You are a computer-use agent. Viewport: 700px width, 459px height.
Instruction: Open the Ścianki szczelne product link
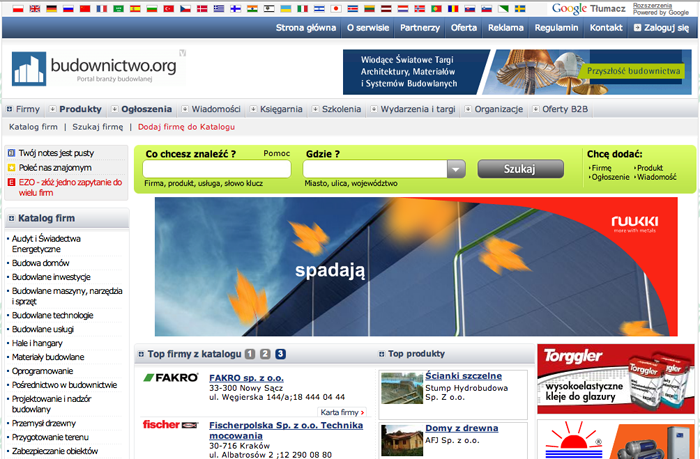[x=463, y=376]
